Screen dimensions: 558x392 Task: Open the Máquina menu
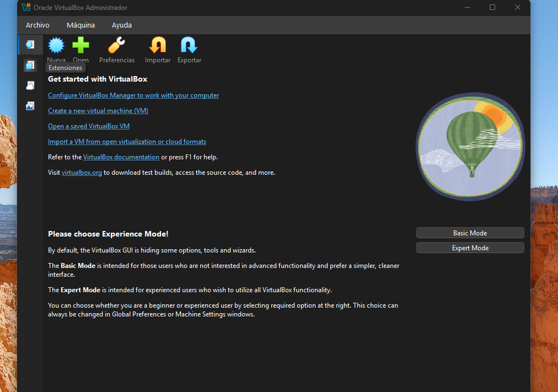tap(81, 25)
